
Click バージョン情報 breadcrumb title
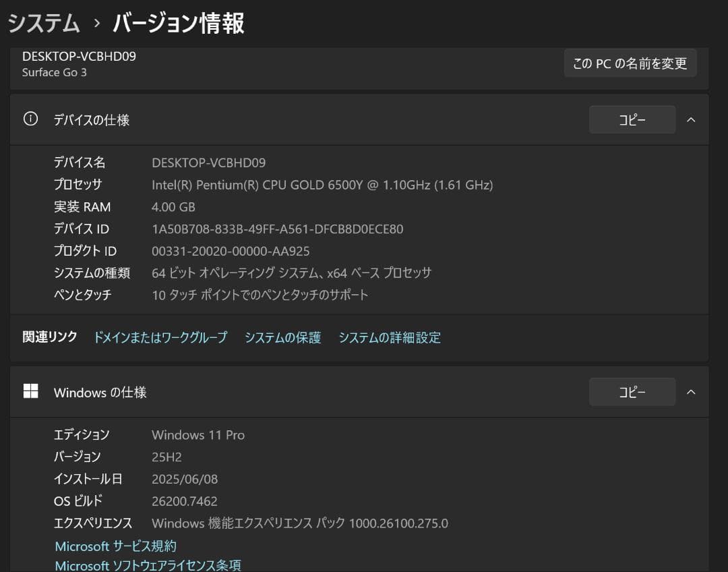[179, 23]
